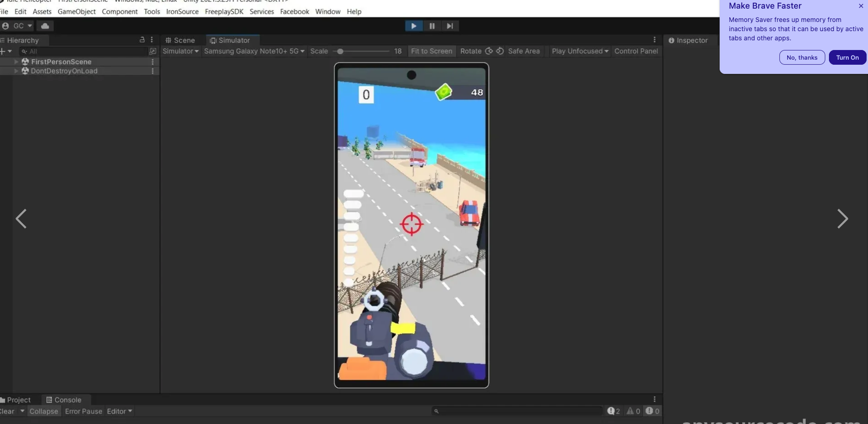Open the Component menu

tap(120, 11)
